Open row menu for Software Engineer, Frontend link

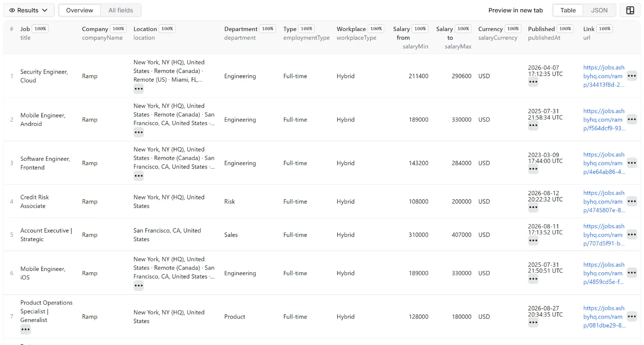[x=632, y=163]
